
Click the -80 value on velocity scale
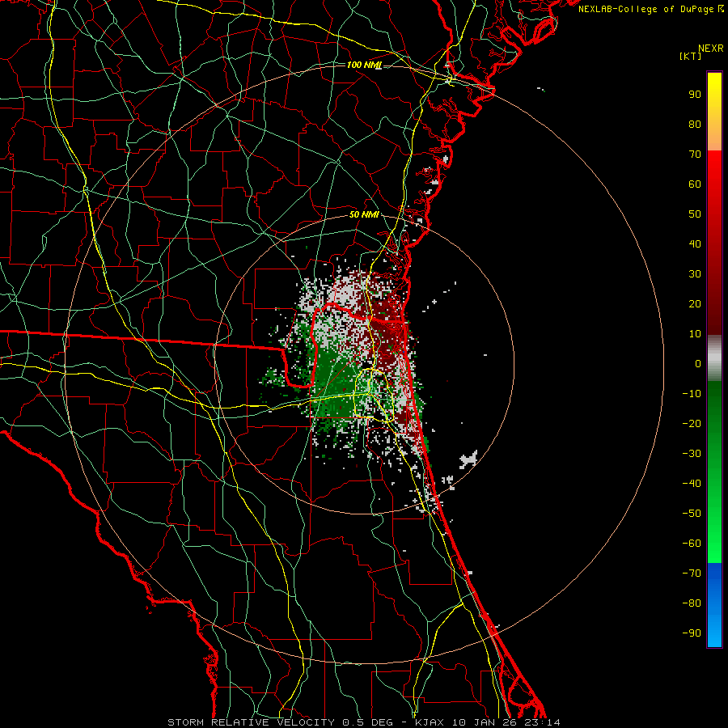pos(692,603)
